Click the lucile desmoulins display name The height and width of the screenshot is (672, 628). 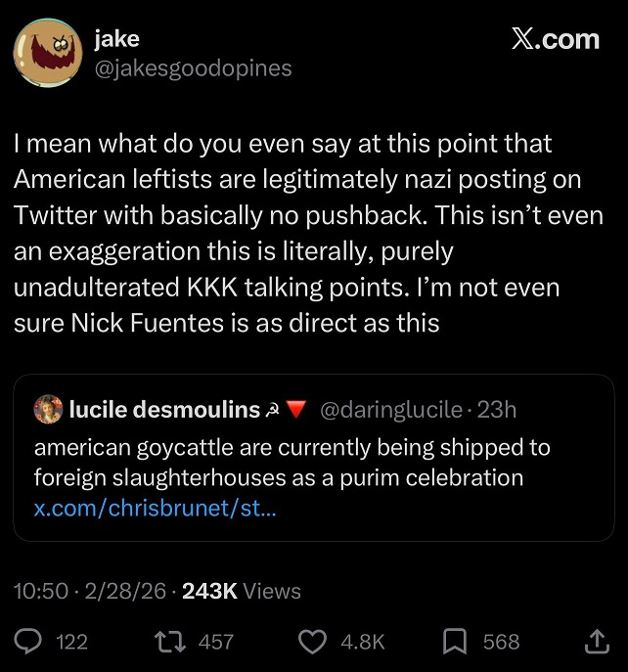164,411
